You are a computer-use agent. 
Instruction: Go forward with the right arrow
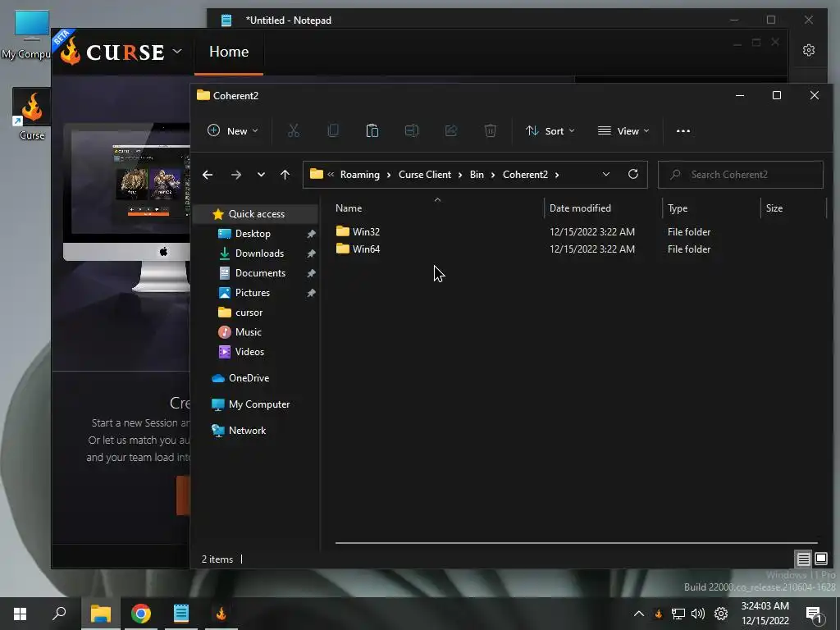coord(235,175)
